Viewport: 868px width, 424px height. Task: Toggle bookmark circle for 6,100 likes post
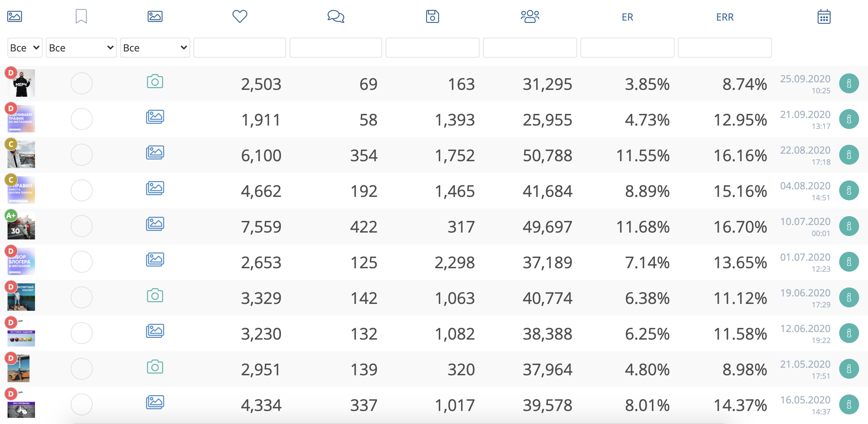(81, 155)
